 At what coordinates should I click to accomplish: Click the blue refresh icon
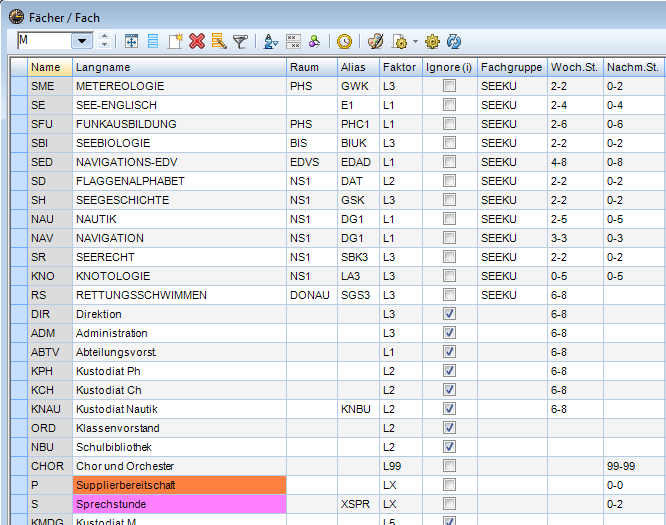click(x=453, y=41)
